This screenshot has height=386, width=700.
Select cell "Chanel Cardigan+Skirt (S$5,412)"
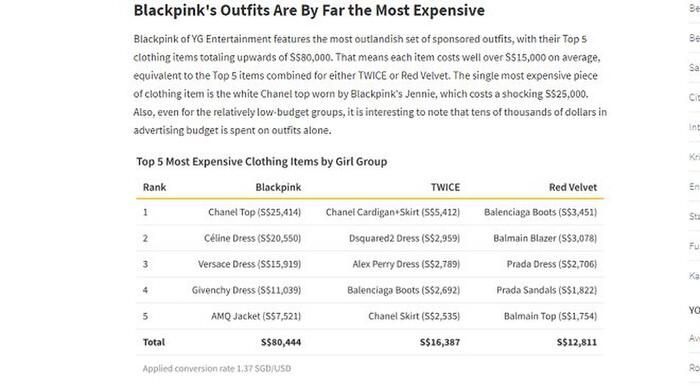tap(393, 212)
